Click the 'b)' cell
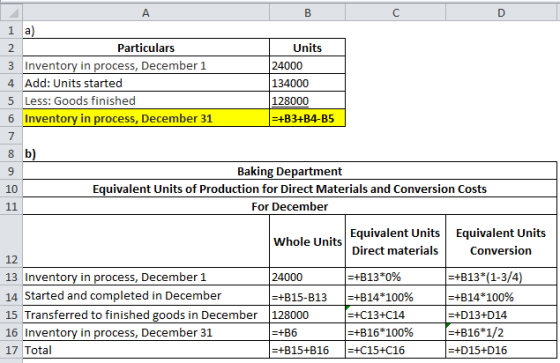This screenshot has width=560, height=363. (146, 153)
